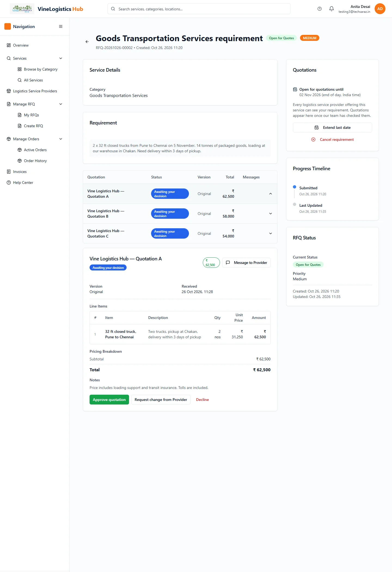Collapse the Quotation A row chevron
The width and height of the screenshot is (392, 572).
[x=271, y=194]
